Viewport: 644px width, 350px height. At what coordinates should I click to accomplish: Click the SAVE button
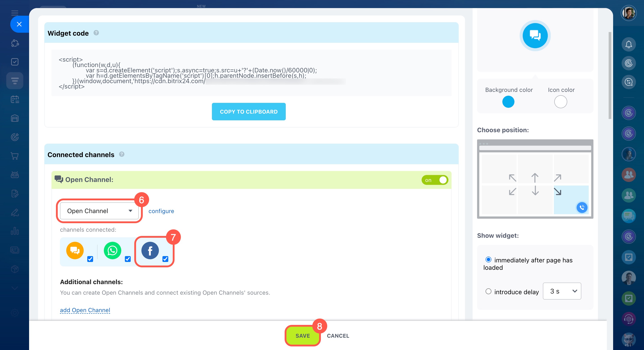tap(303, 336)
